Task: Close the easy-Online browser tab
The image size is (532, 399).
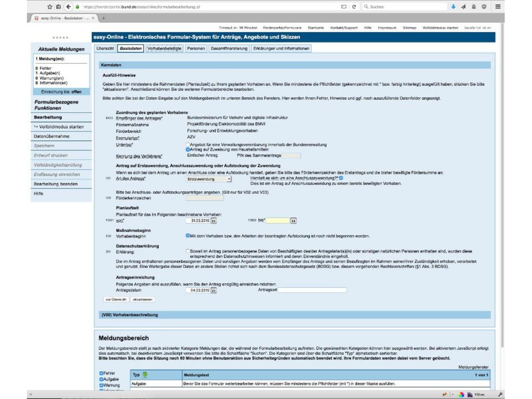Action: click(x=93, y=18)
